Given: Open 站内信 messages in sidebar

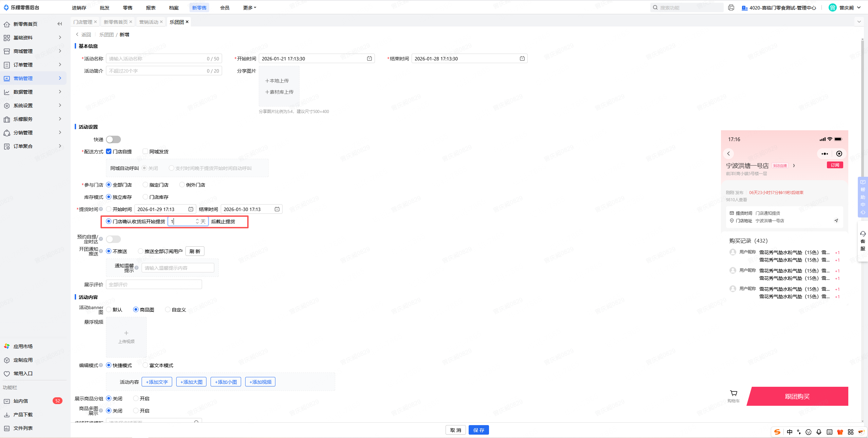Looking at the screenshot, I should pyautogui.click(x=21, y=401).
